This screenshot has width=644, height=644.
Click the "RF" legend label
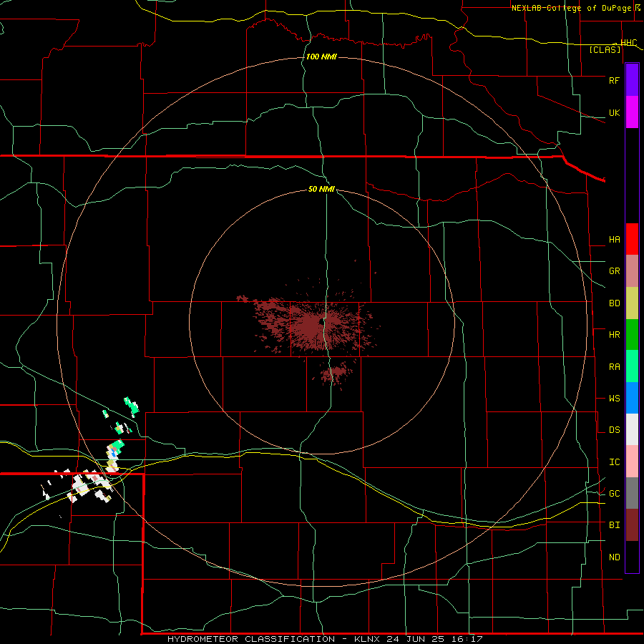click(614, 80)
